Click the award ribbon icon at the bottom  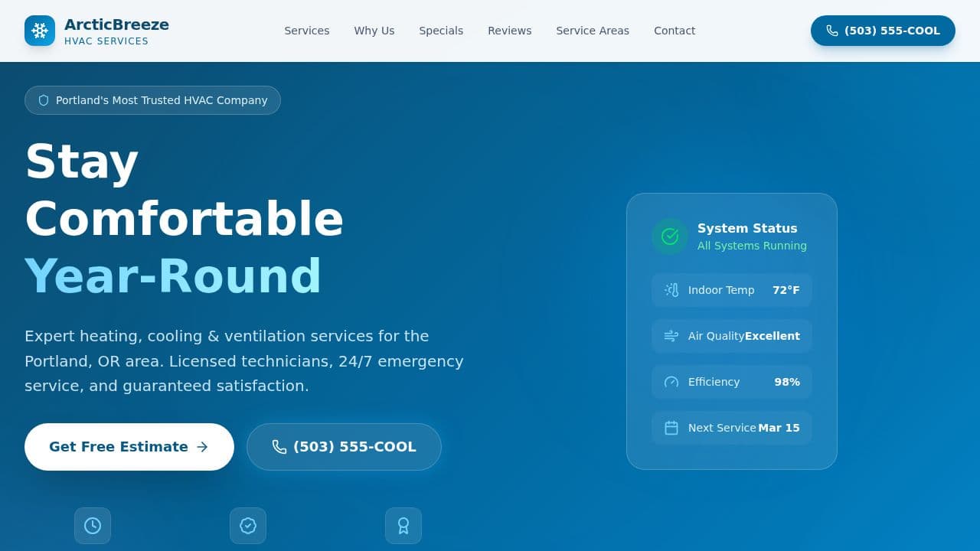click(403, 526)
